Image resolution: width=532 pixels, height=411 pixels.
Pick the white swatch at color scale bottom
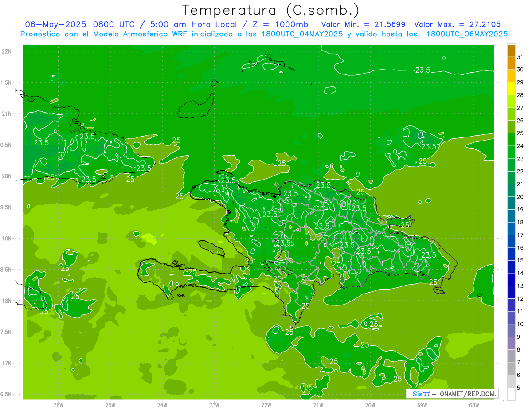click(511, 394)
